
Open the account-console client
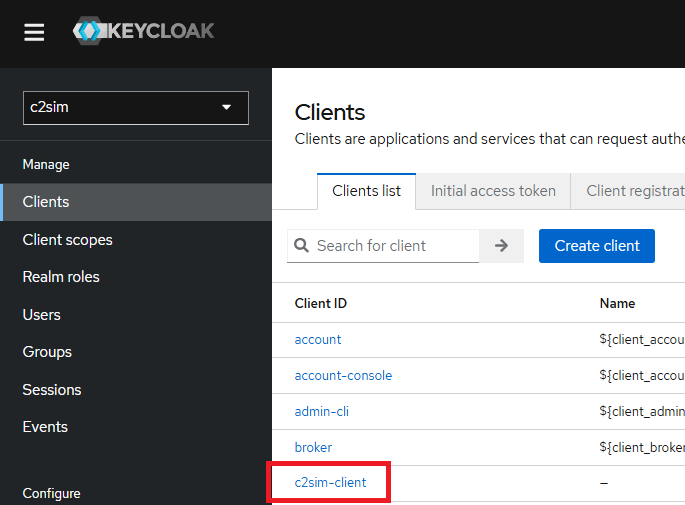click(x=343, y=376)
